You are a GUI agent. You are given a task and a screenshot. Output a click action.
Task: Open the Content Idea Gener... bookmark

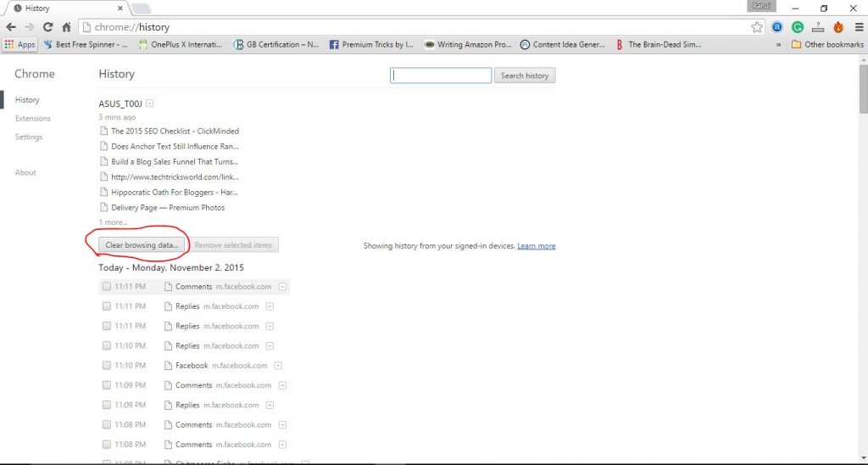pyautogui.click(x=563, y=44)
